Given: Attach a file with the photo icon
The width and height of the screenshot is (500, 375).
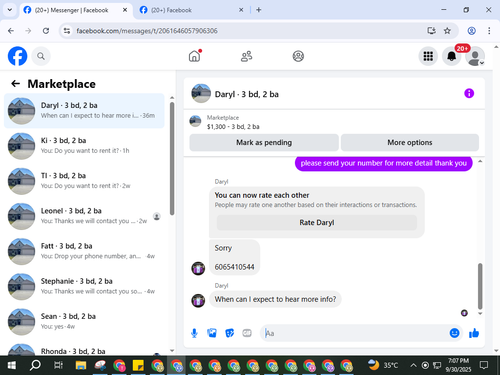Looking at the screenshot, I should pos(212,333).
